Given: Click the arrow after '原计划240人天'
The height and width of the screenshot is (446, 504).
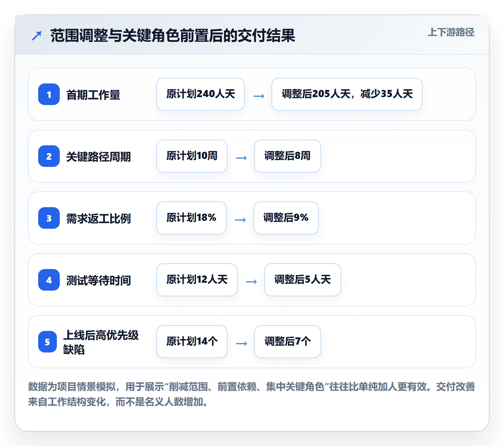Looking at the screenshot, I should (259, 96).
